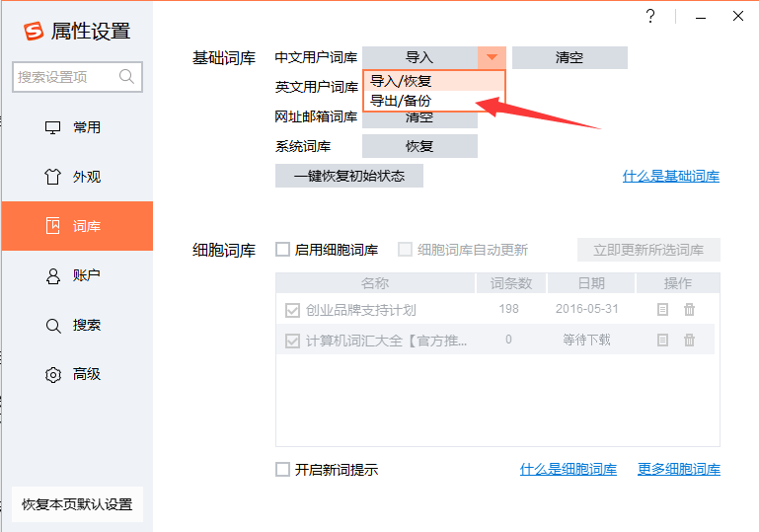Minimize the settings window

tap(699, 16)
